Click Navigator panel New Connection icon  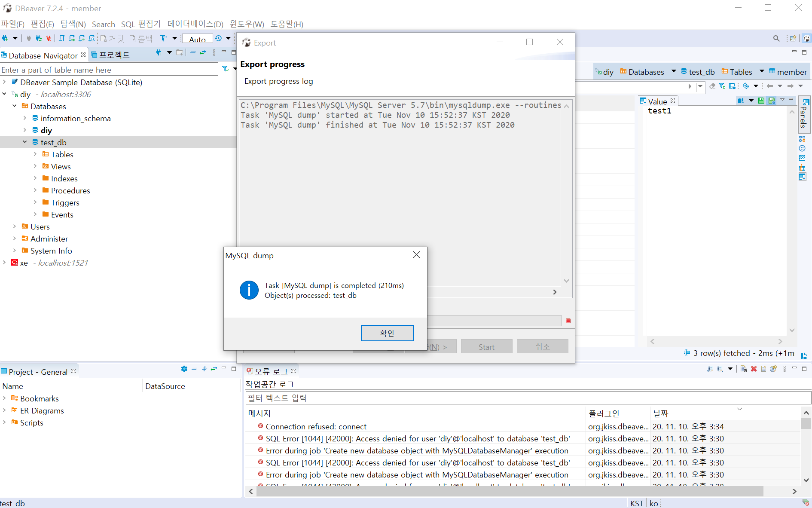pos(159,52)
